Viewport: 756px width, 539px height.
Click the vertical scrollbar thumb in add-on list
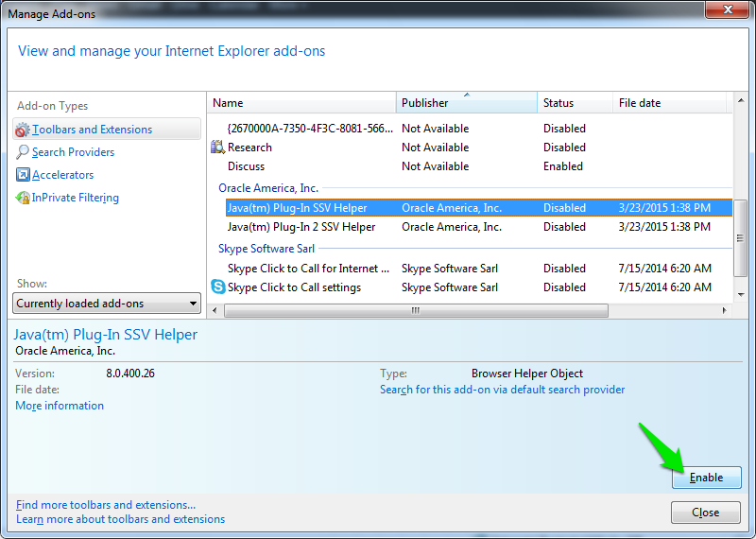(x=741, y=238)
